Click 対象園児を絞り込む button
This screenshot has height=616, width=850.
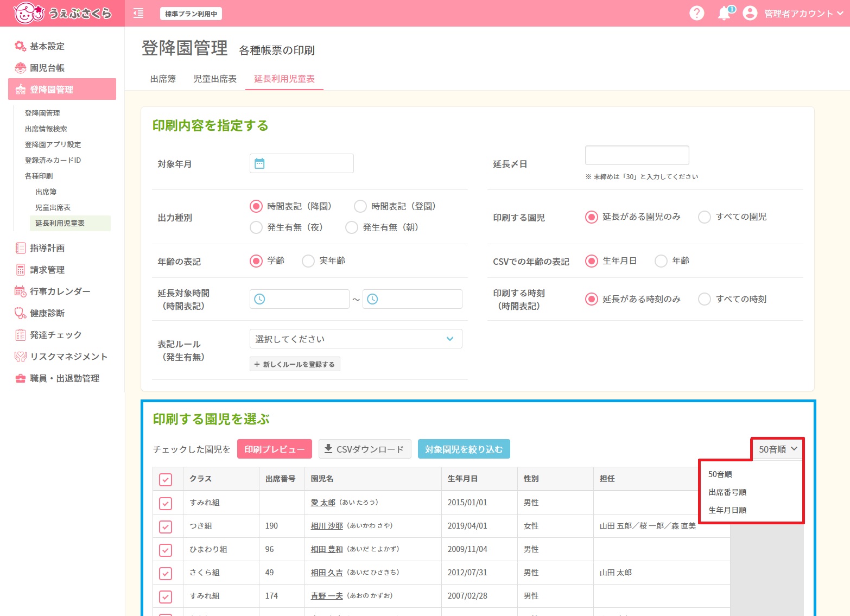coord(464,449)
